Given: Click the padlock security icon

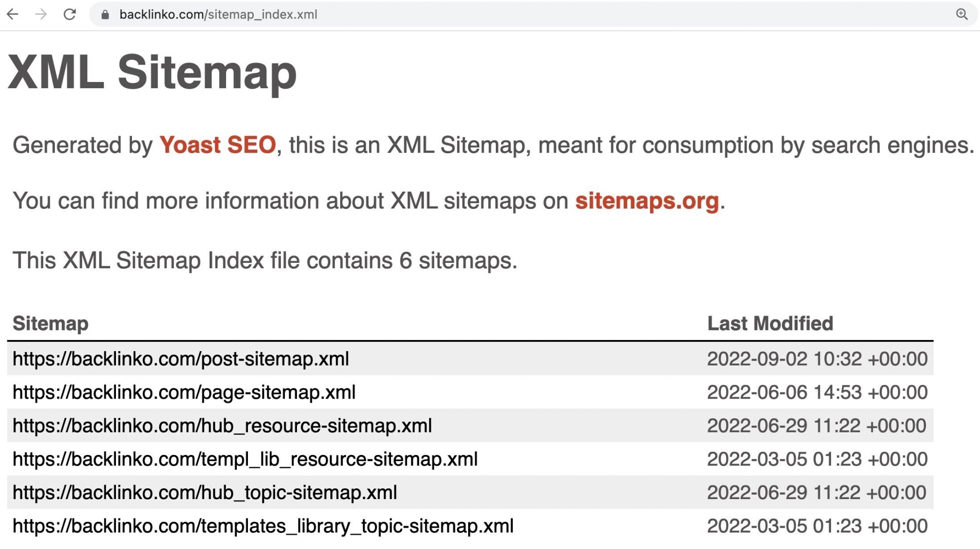Looking at the screenshot, I should point(104,14).
